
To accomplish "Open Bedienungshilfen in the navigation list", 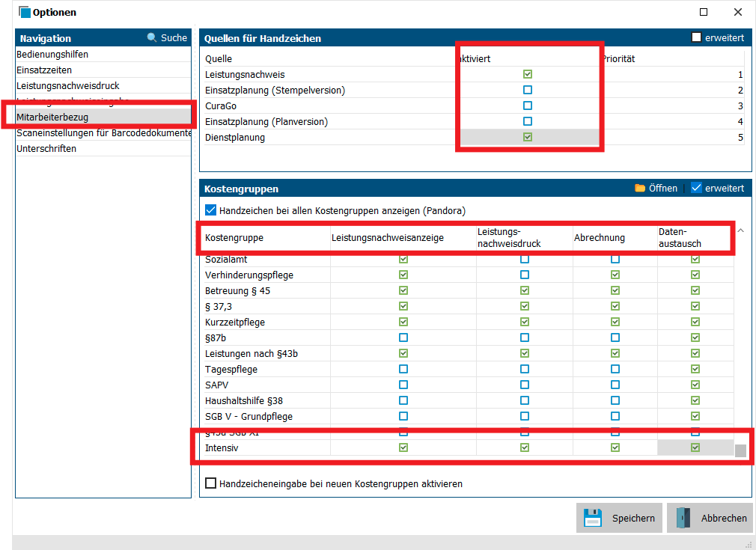I will [52, 55].
